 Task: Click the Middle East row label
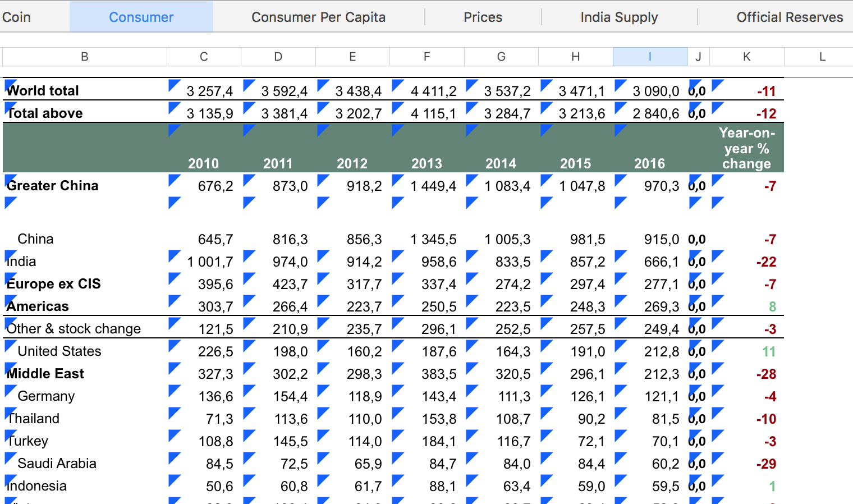click(45, 374)
